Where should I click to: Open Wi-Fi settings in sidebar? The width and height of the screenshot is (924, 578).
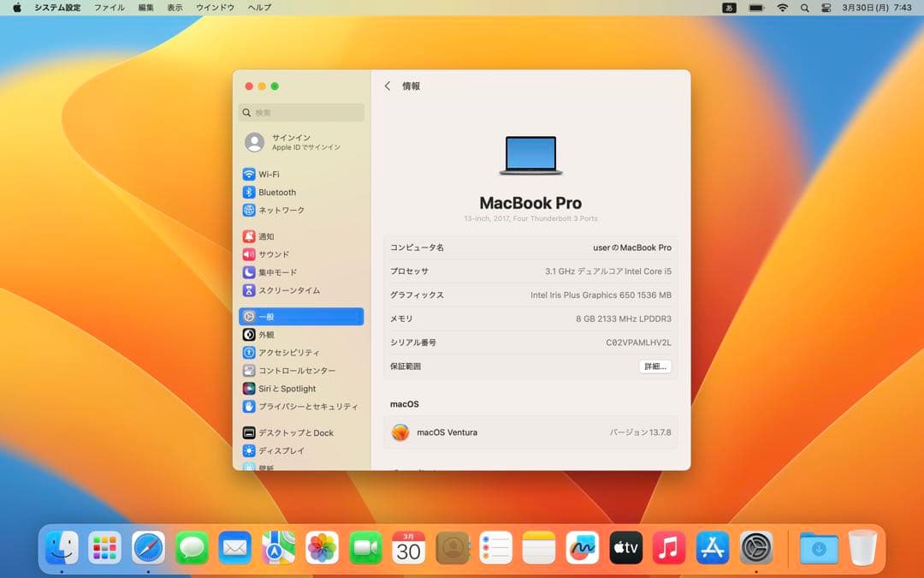[x=301, y=174]
